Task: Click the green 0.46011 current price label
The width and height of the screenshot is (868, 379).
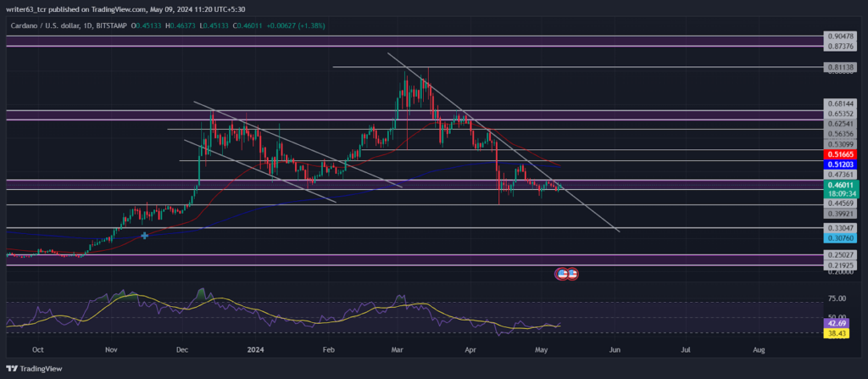Action: pos(841,185)
